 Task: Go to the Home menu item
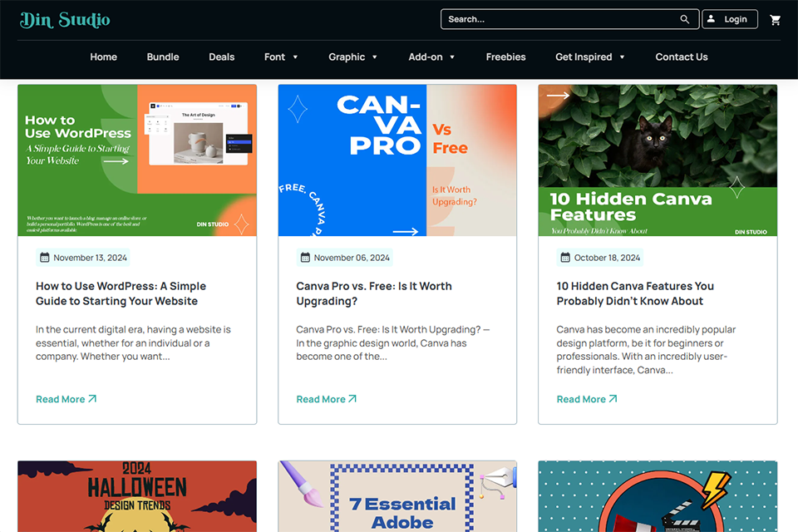103,57
